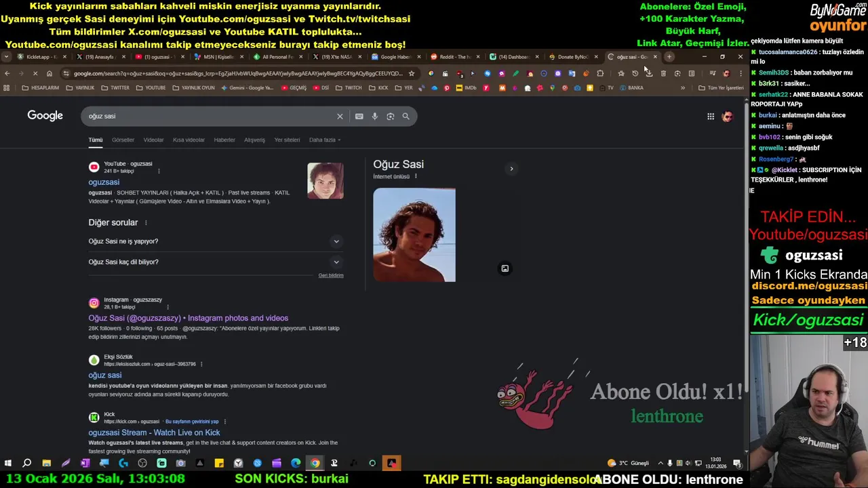Open the on-screen keyboard input tool
Viewport: 868px width, 488px height.
pyautogui.click(x=359, y=116)
